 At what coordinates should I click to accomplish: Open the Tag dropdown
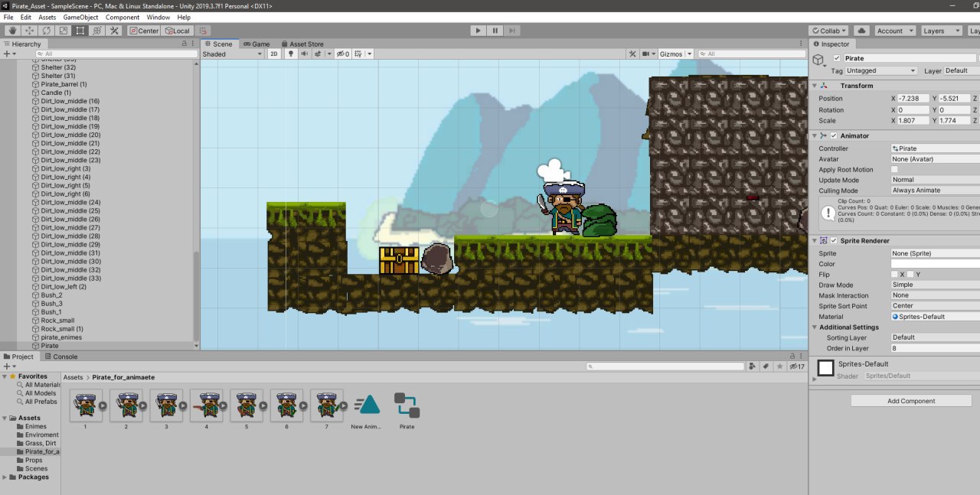880,70
